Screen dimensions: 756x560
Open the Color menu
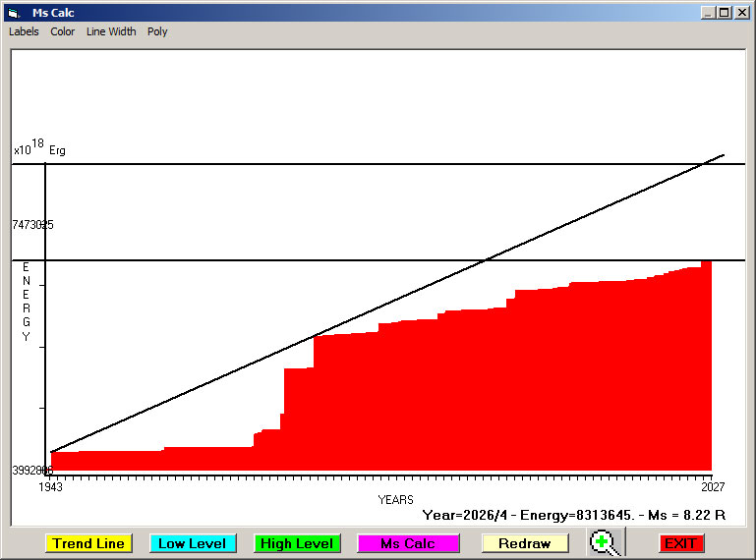[63, 31]
